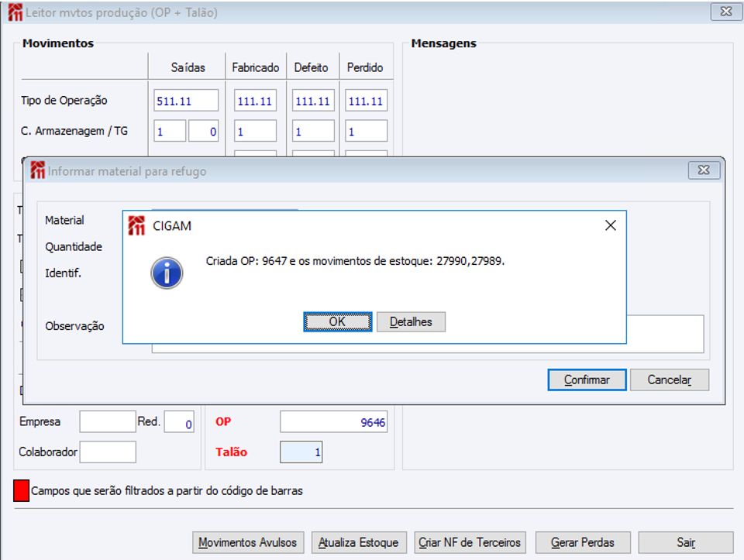Viewport: 744px width, 560px height.
Task: Click the Saídas TG field showing 0
Action: (204, 131)
